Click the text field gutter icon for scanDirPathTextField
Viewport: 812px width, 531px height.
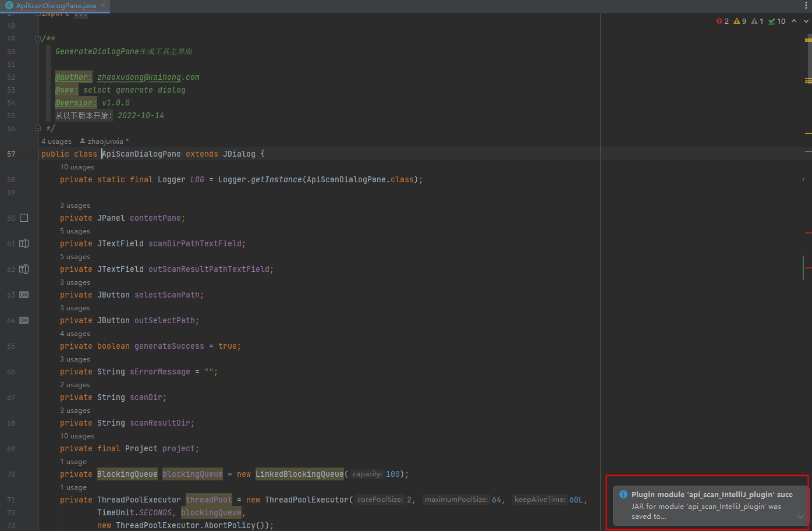[24, 243]
